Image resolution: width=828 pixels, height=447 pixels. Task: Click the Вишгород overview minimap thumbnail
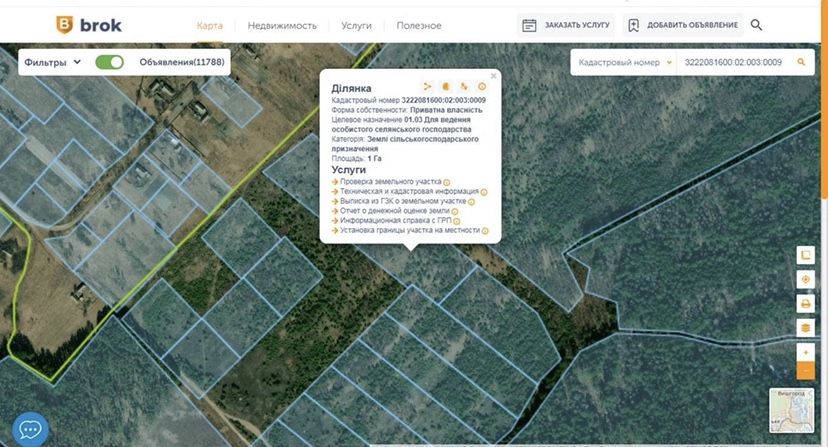click(792, 410)
